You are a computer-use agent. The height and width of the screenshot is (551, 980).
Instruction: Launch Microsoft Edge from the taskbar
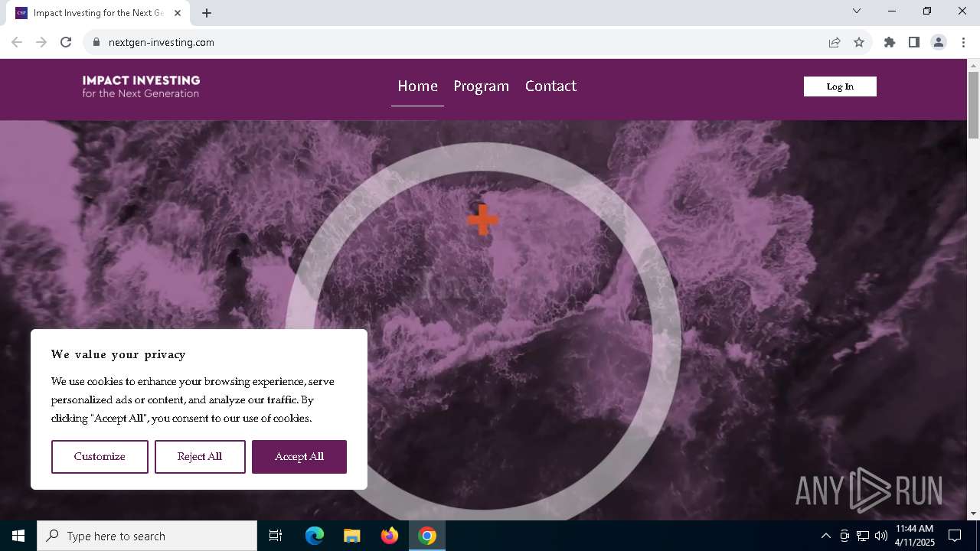(315, 536)
